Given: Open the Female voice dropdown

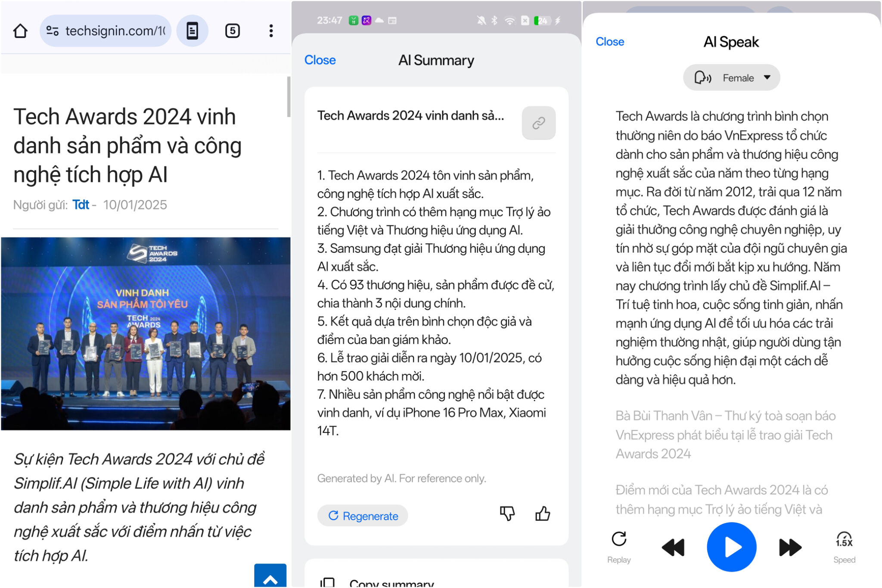Looking at the screenshot, I should click(731, 78).
